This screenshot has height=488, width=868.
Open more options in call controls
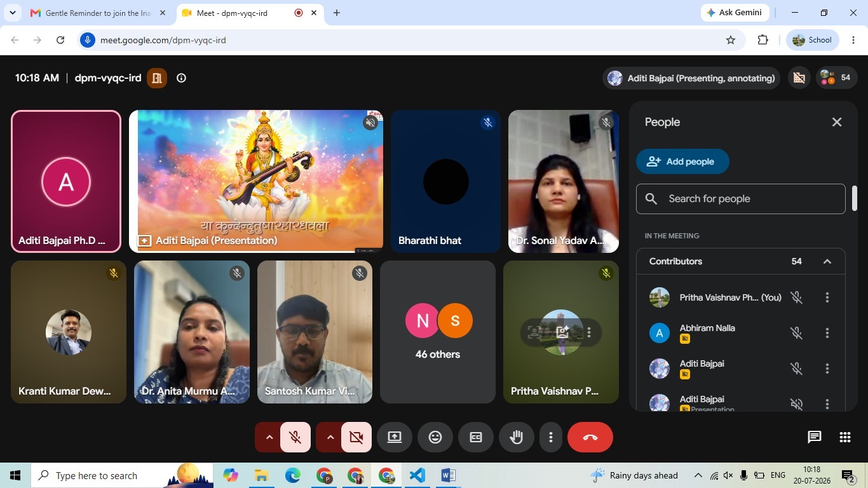pos(551,437)
